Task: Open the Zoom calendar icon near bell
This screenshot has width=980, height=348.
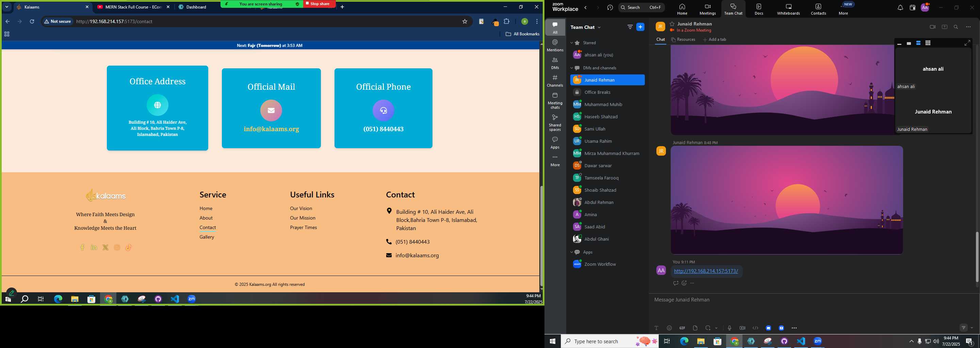Action: pyautogui.click(x=912, y=7)
